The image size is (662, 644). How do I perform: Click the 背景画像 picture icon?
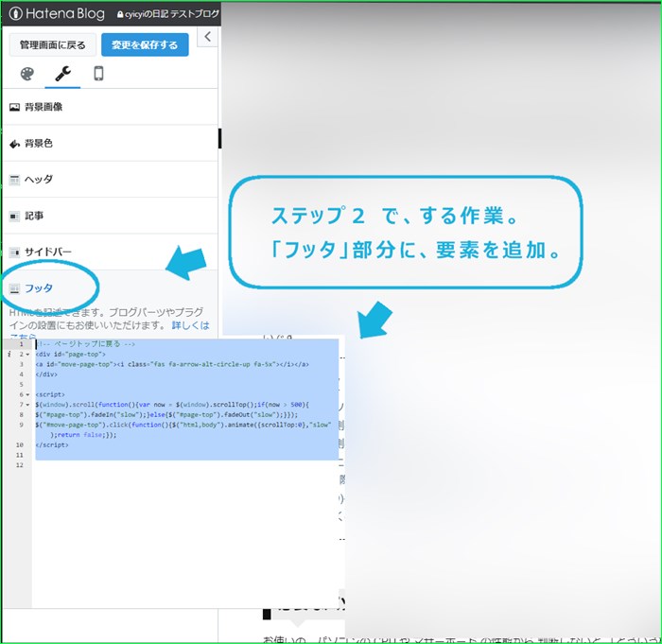coord(14,107)
